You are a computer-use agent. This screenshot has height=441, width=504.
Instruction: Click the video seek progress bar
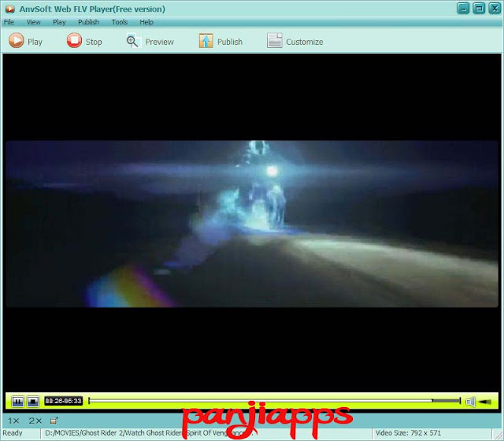click(x=275, y=401)
